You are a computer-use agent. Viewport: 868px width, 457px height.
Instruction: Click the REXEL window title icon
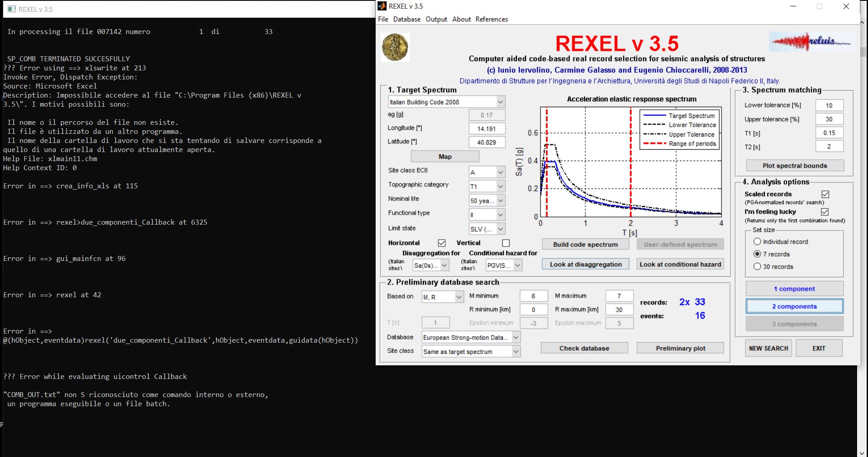[x=382, y=6]
